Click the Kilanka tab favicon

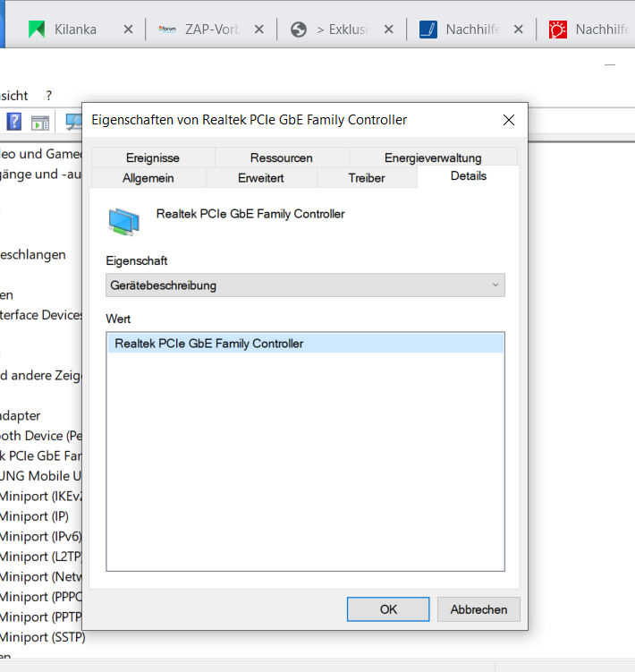37,30
